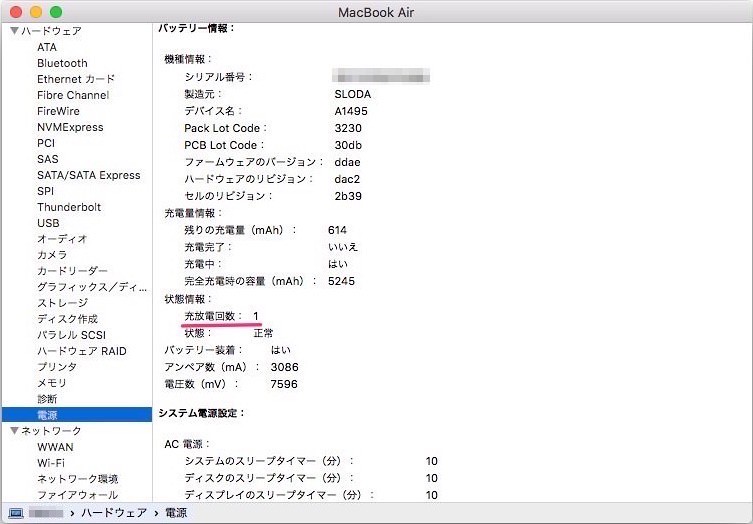Collapse the ネットワーク tree section

14,431
